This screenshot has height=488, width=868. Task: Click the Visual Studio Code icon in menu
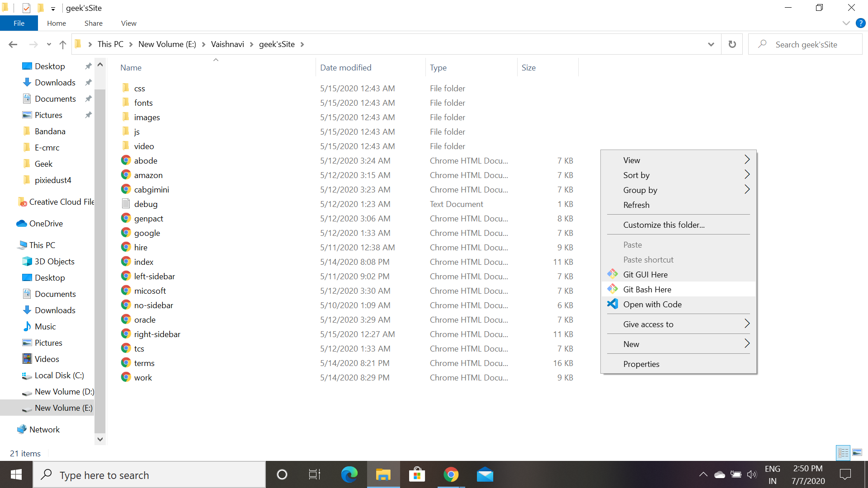tap(613, 304)
